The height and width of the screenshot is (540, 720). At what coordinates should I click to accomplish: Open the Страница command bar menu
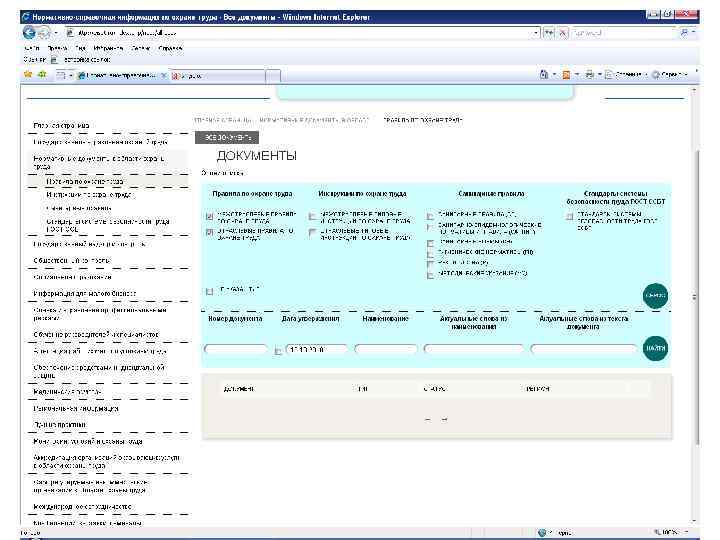tap(626, 74)
